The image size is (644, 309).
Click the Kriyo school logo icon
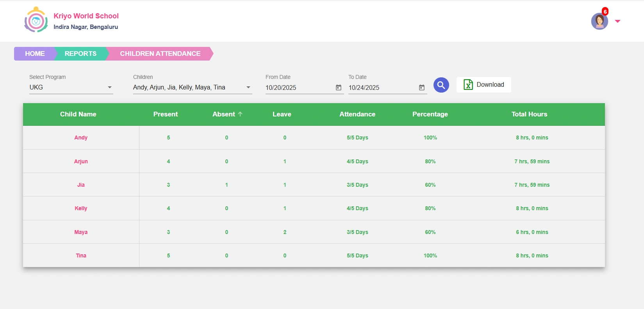(x=36, y=20)
